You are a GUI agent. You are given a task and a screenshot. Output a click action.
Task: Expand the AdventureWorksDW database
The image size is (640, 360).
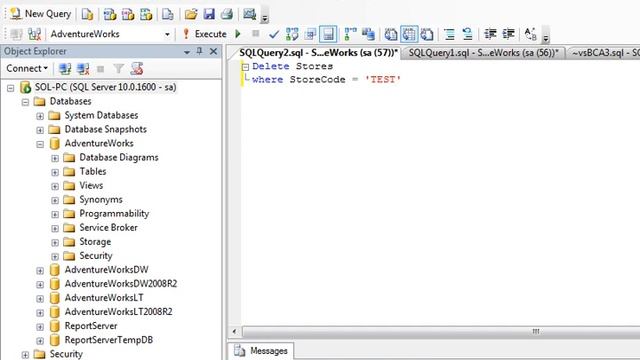pyautogui.click(x=40, y=271)
